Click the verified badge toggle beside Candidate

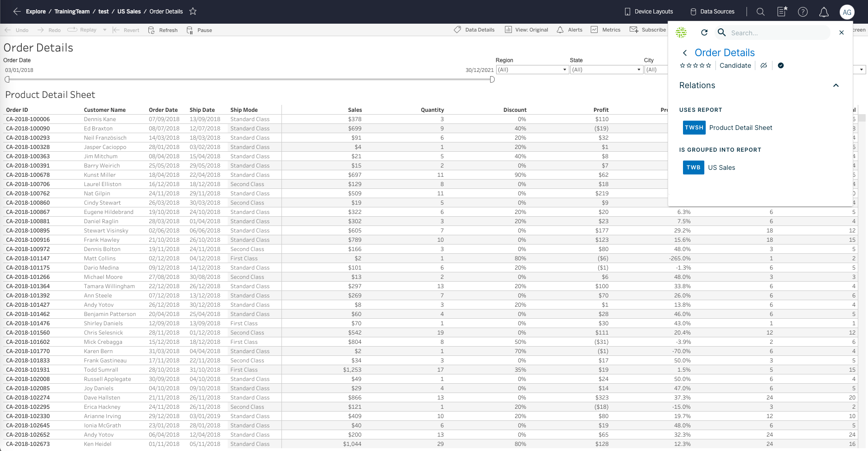781,65
